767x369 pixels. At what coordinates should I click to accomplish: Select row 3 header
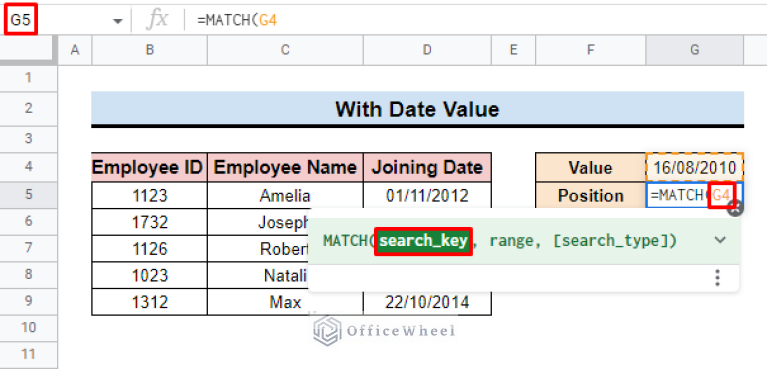(29, 138)
